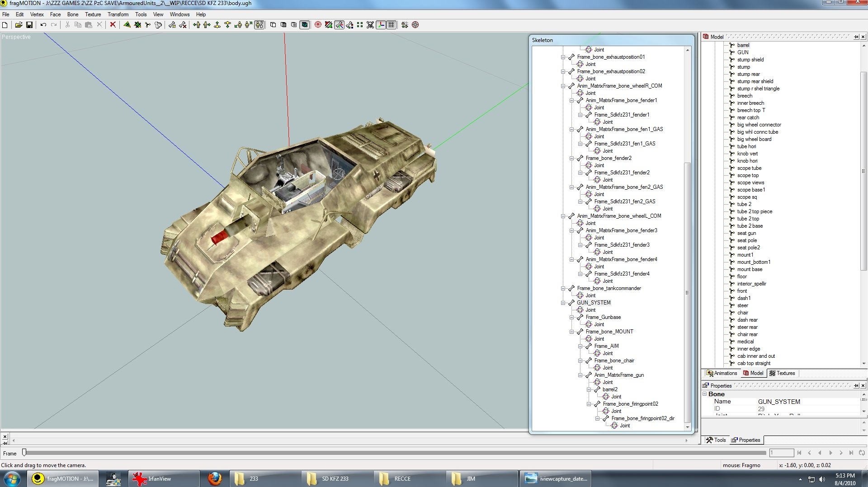868x487 pixels.
Task: Select the textured shading cube icon
Action: coord(305,25)
